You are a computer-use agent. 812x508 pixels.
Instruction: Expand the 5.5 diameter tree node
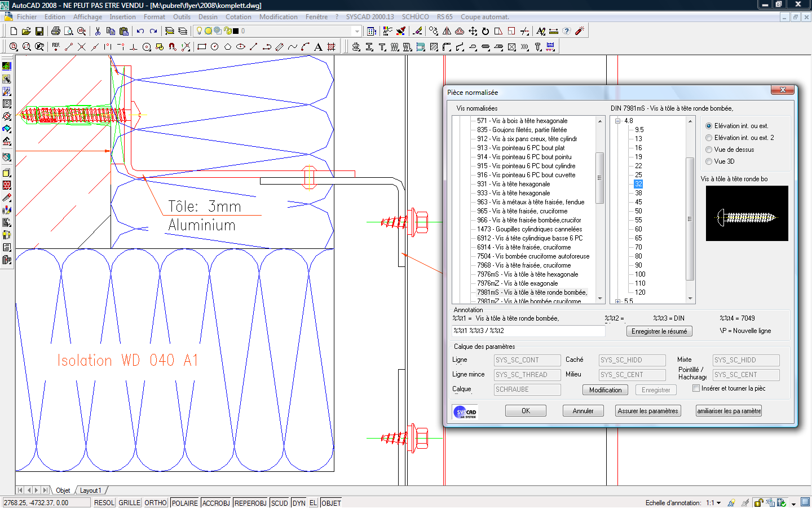click(x=618, y=301)
